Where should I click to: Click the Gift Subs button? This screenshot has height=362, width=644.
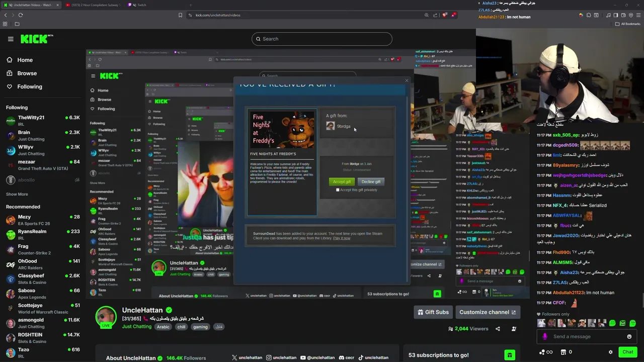pos(433,312)
